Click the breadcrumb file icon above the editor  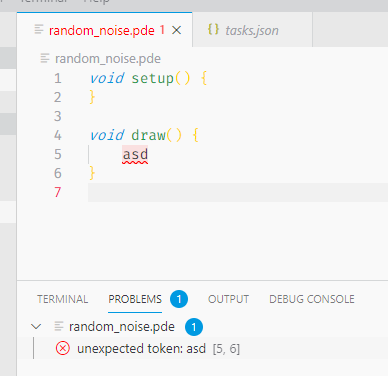45,58
